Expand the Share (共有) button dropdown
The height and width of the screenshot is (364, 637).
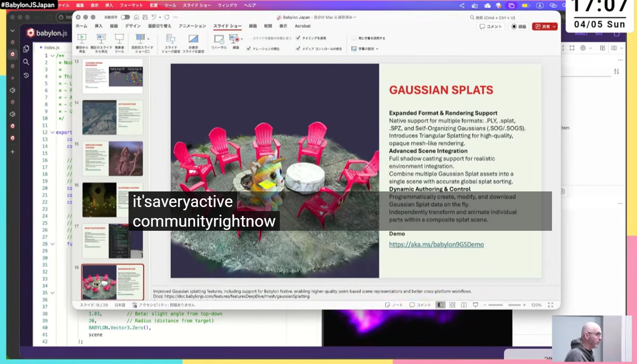click(x=554, y=26)
